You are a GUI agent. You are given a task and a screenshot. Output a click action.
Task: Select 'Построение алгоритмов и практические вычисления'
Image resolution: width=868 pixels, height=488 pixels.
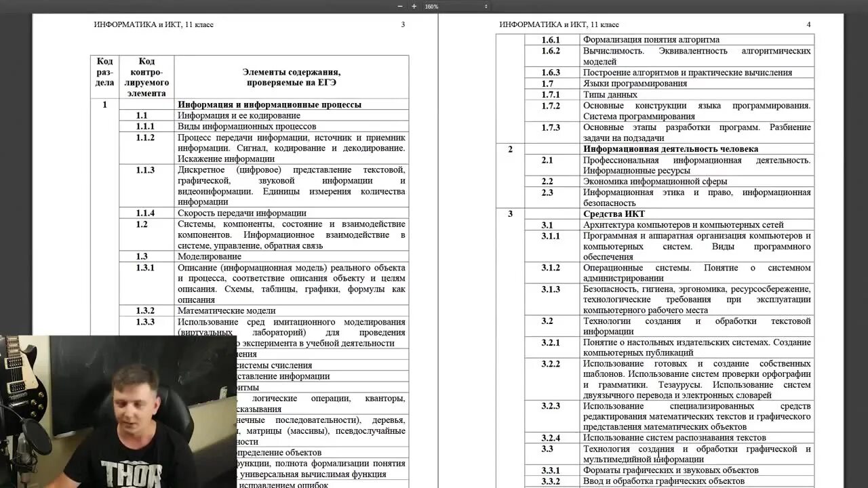688,73
